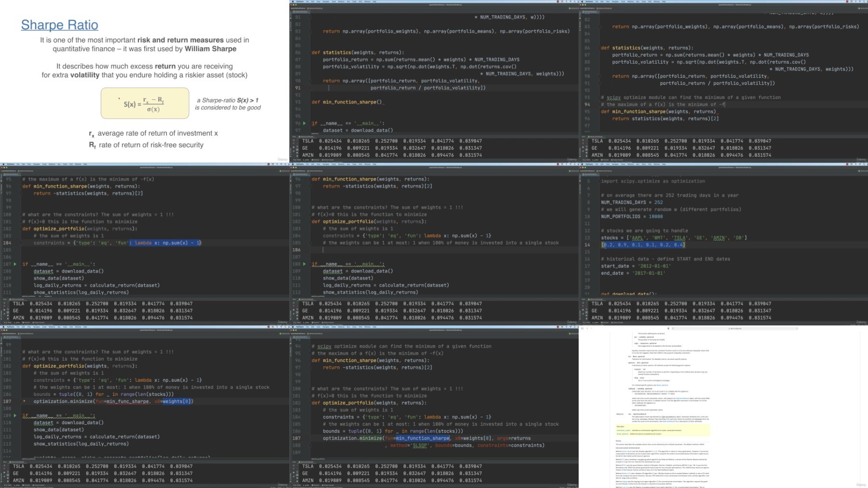Collapse statistics function fold in editor starting line 81
Viewport: 868px width, 488px height.
click(x=310, y=53)
